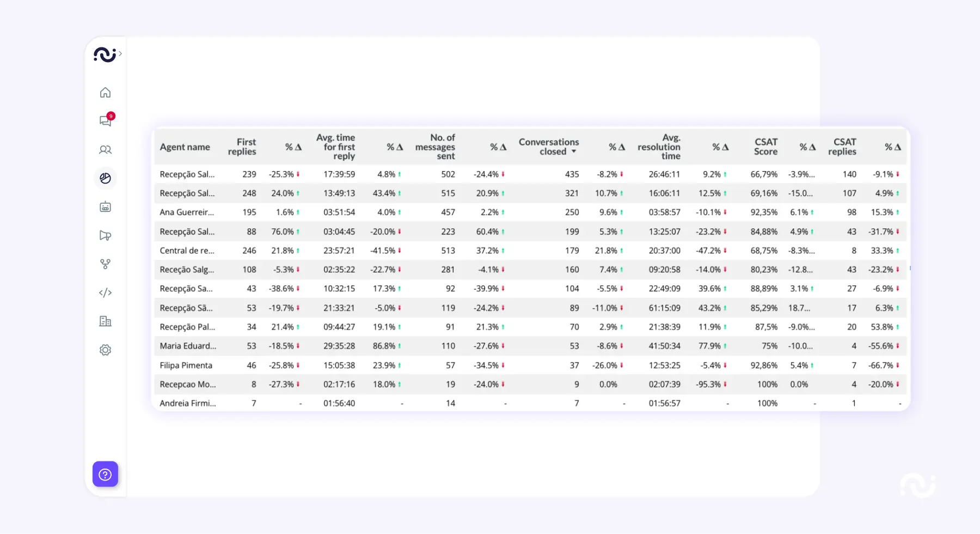Image resolution: width=980 pixels, height=534 pixels.
Task: Expand the collapsed sidebar with the chevron
Action: tap(120, 54)
